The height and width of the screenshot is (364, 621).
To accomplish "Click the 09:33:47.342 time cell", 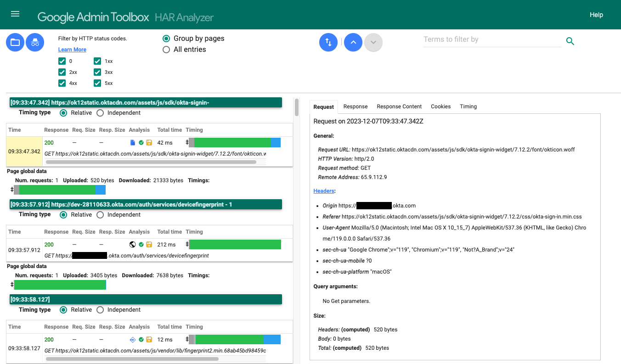I will point(24,151).
